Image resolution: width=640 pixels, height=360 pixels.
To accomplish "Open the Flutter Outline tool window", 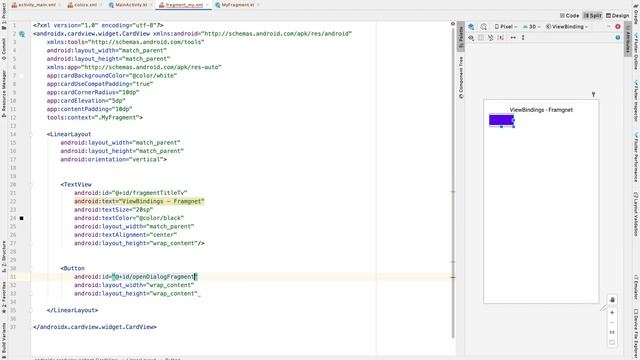I will point(636,52).
